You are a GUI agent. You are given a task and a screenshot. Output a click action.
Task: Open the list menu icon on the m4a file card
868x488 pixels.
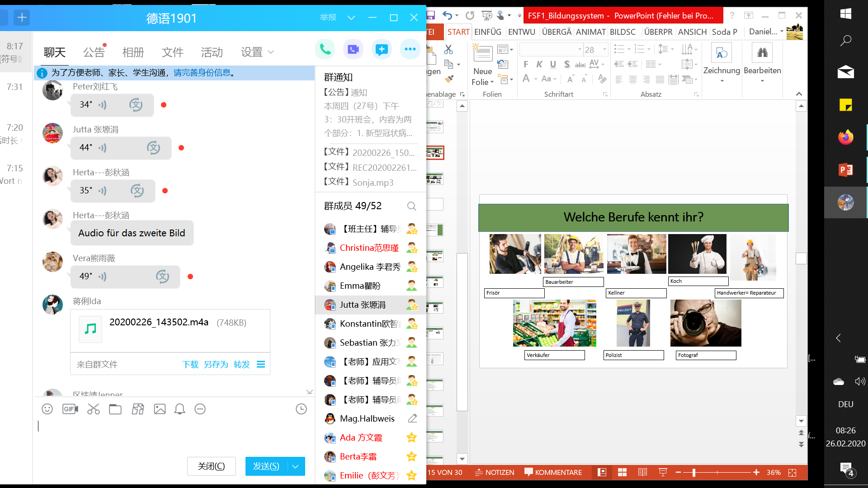(261, 364)
